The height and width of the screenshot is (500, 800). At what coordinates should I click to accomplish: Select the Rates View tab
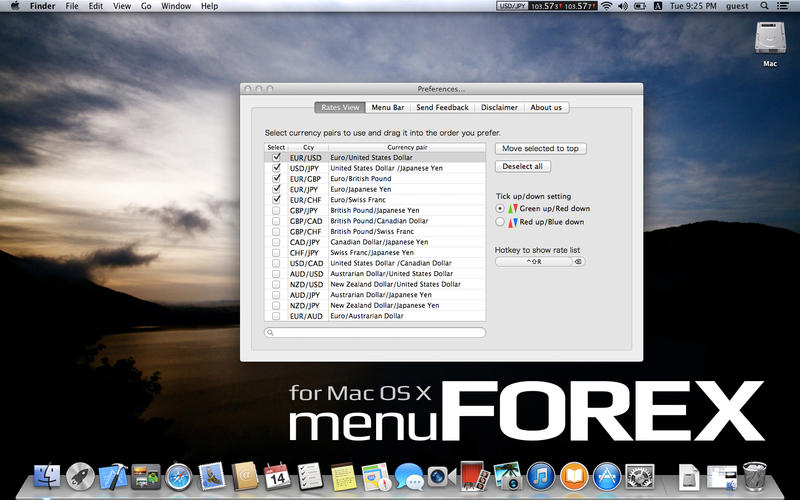coord(340,107)
